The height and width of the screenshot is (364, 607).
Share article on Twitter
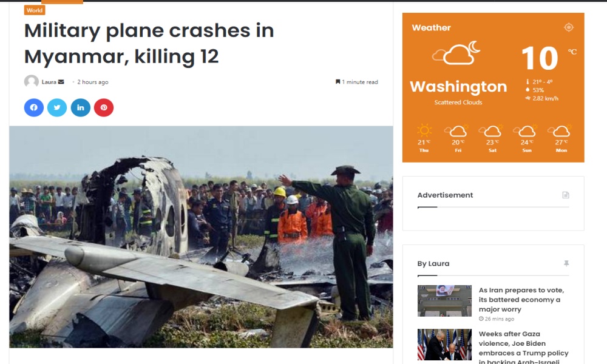pyautogui.click(x=57, y=107)
